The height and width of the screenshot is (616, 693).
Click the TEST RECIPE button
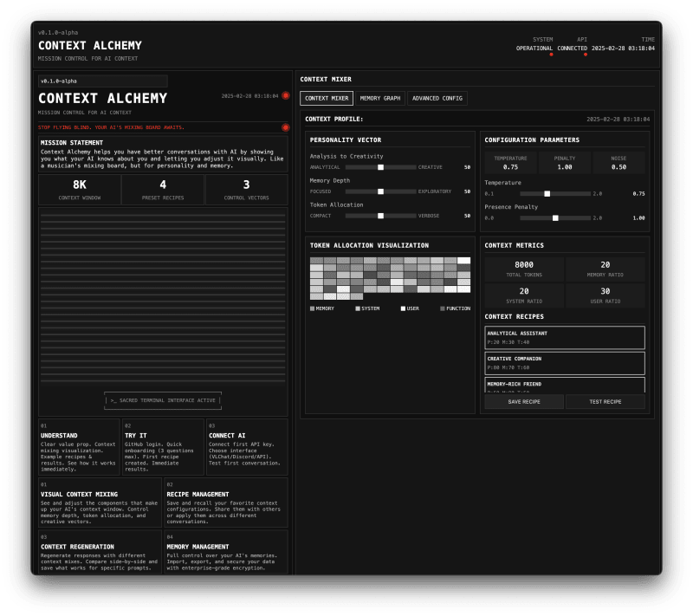[x=606, y=401]
